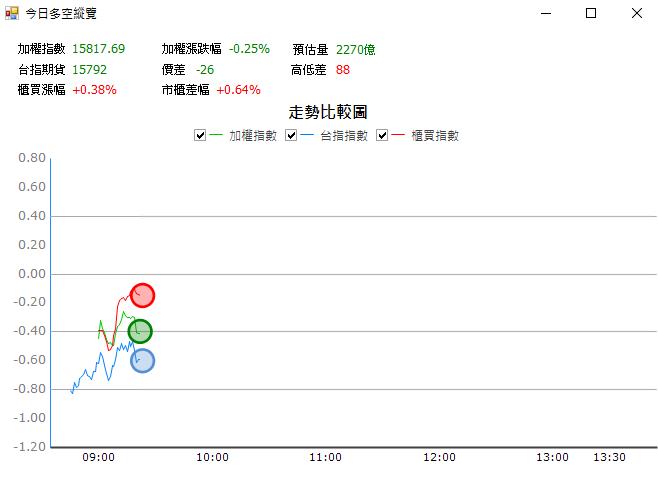Uncheck the 台指指數 legend checkbox
The width and height of the screenshot is (658, 479).
click(292, 136)
